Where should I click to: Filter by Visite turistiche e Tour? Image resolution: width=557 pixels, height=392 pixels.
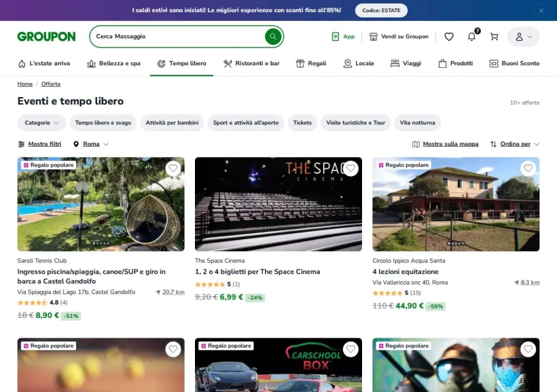tap(355, 122)
